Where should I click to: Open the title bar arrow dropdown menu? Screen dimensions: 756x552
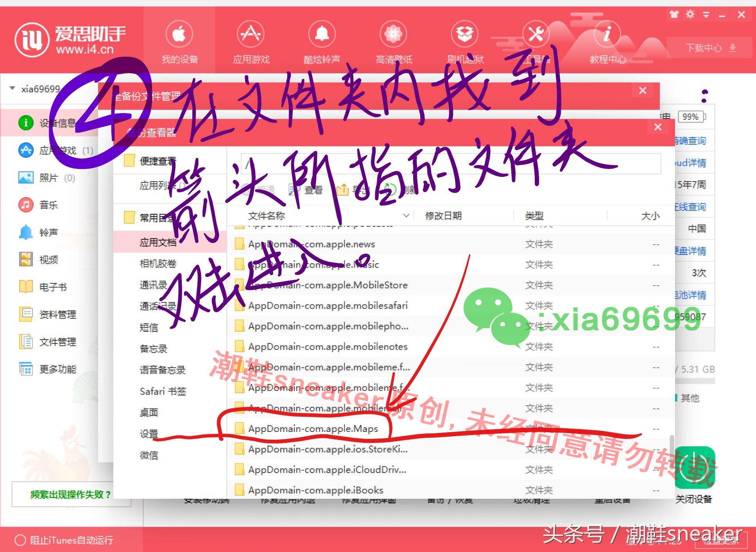706,14
